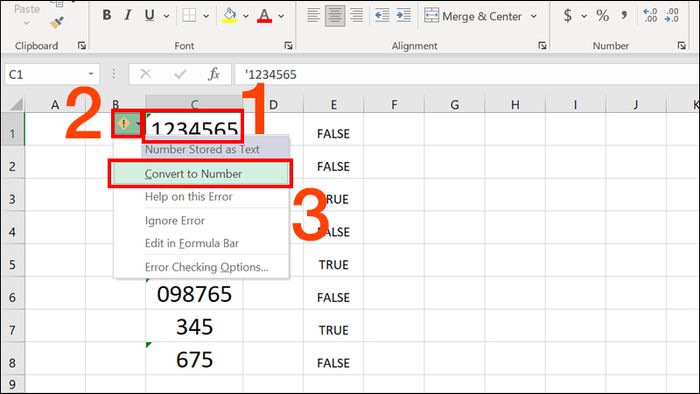Viewport: 700px width, 394px height.
Task: Open Paste options dropdown arrow
Action: (27, 23)
